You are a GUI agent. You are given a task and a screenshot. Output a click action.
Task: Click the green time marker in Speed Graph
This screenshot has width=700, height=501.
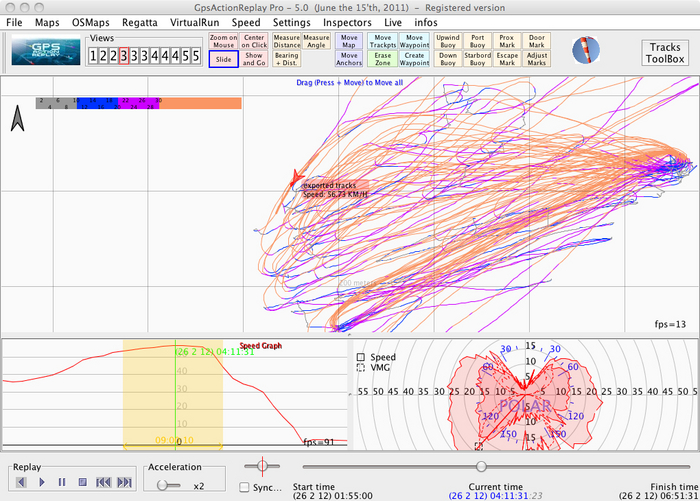175,393
